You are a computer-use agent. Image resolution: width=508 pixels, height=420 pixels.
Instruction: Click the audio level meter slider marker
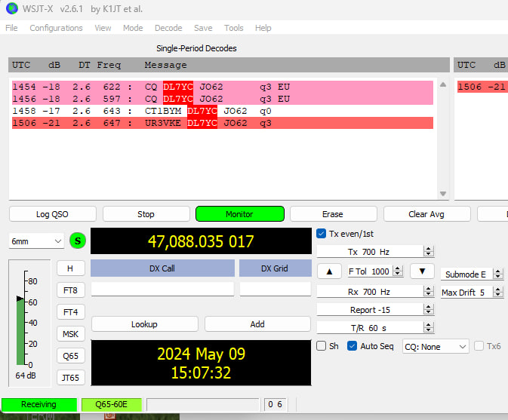[20, 299]
